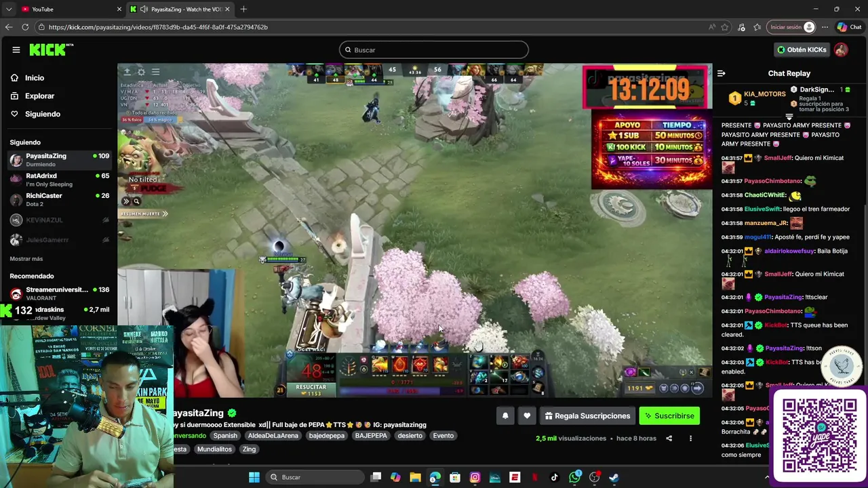Reload the current page

coord(25,27)
